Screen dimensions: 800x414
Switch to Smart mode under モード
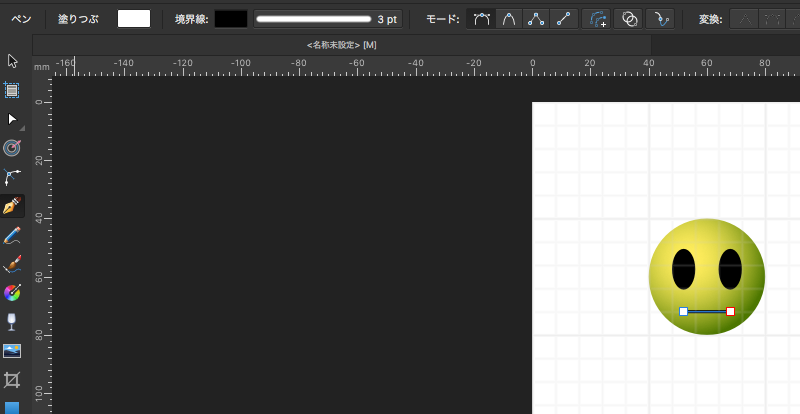click(x=509, y=19)
